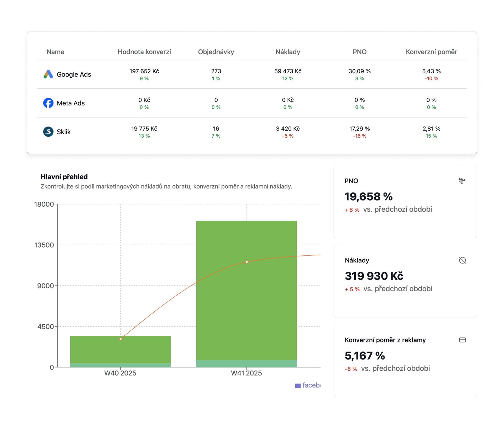This screenshot has width=504, height=429.
Task: Click the Konverzní poměr column header
Action: (431, 52)
